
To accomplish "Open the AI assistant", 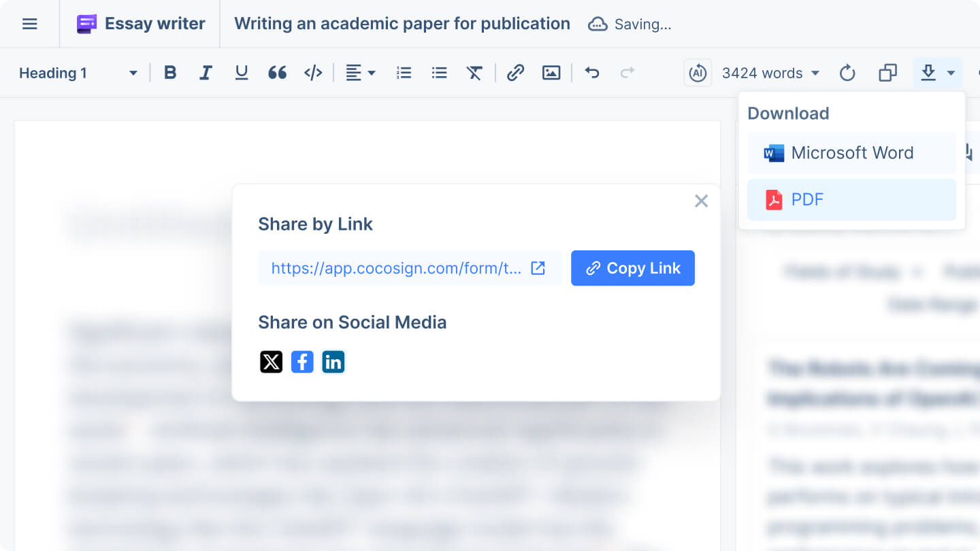I will tap(697, 72).
